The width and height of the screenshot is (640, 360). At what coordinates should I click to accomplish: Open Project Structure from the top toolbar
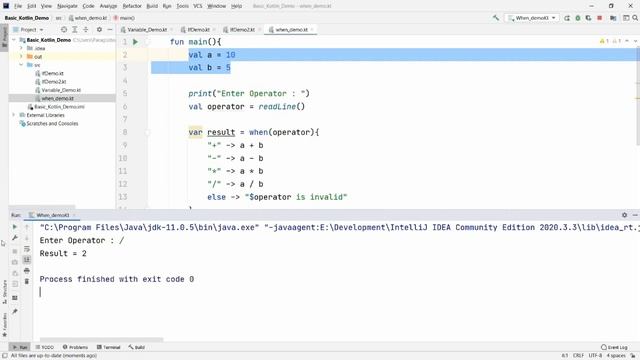coord(613,18)
